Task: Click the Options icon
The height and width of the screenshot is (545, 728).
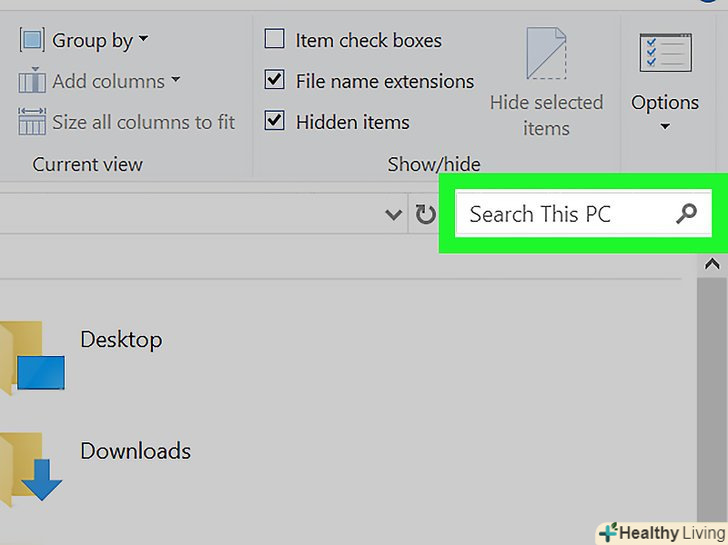Action: [665, 54]
